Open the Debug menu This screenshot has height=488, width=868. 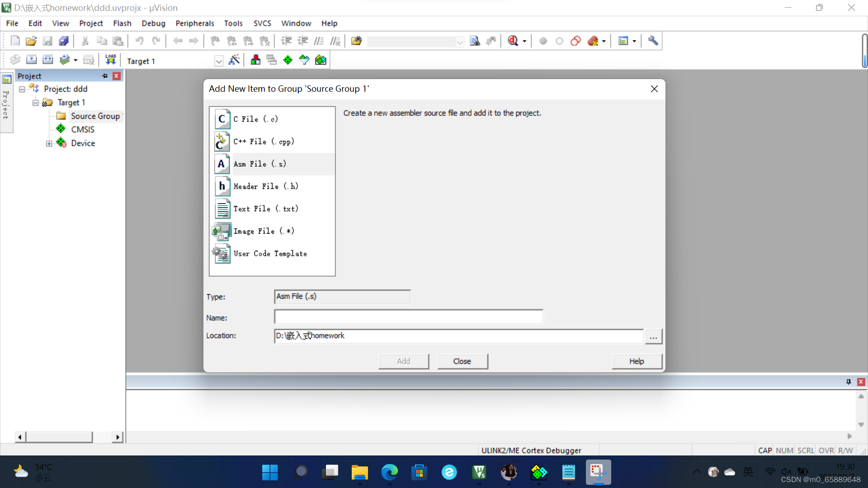click(153, 23)
